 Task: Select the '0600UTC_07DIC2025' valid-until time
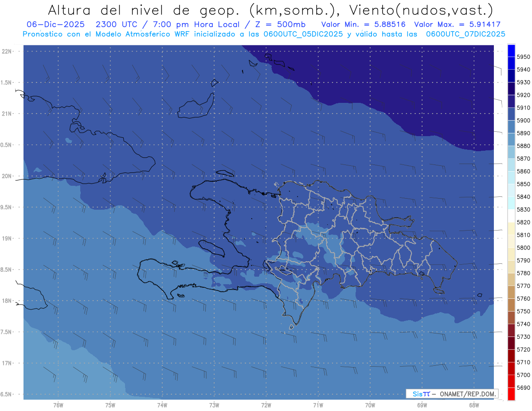point(465,34)
